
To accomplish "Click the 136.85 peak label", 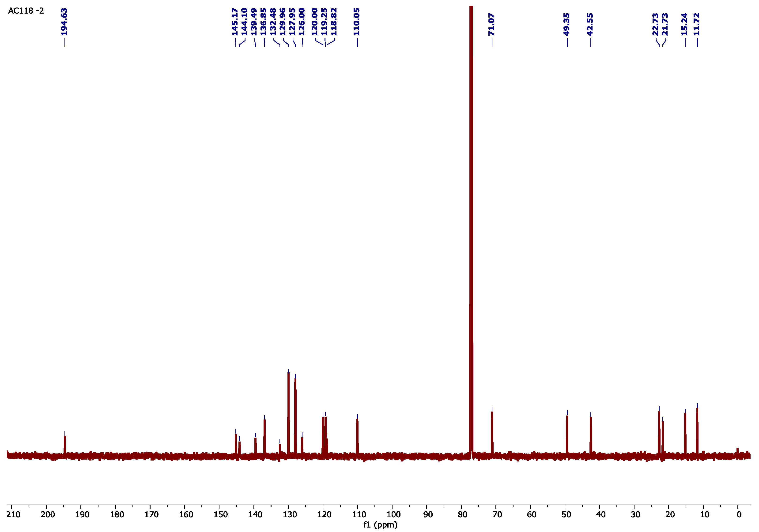I will coord(264,22).
